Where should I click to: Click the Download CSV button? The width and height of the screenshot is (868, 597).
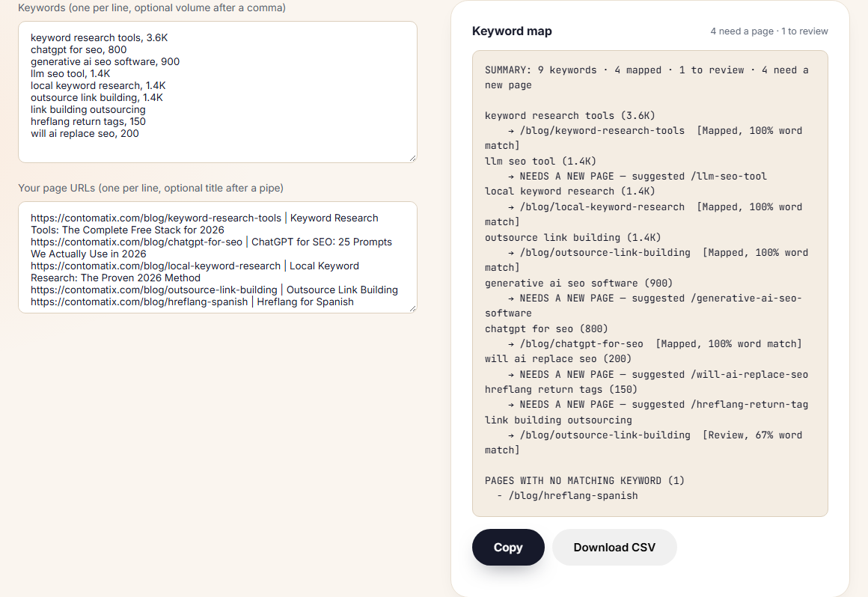pyautogui.click(x=614, y=547)
